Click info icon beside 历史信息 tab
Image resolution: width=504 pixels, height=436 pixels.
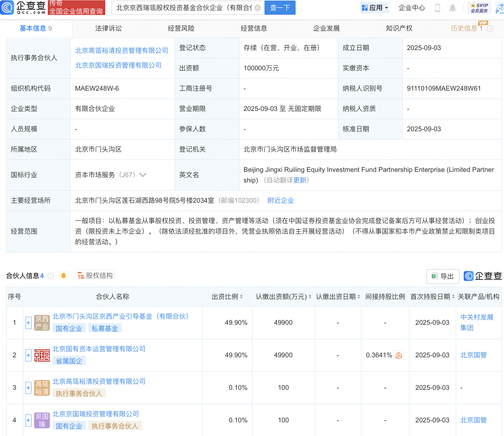pyautogui.click(x=490, y=29)
